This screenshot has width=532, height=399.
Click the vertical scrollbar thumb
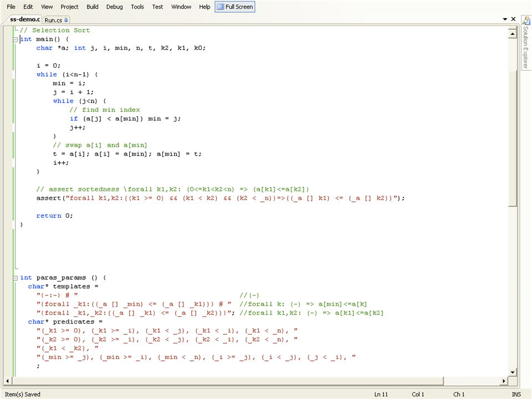pyautogui.click(x=512, y=139)
